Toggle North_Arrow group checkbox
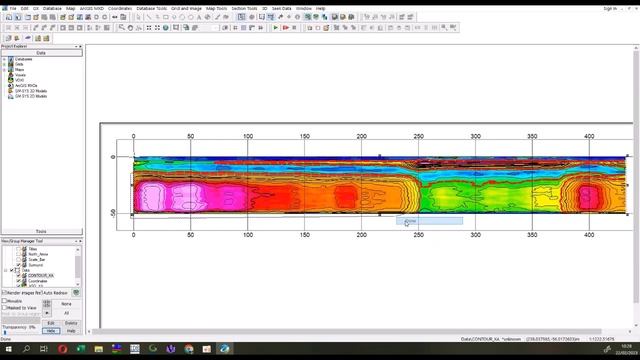Viewport: 640px width, 360px height. (x=18, y=254)
